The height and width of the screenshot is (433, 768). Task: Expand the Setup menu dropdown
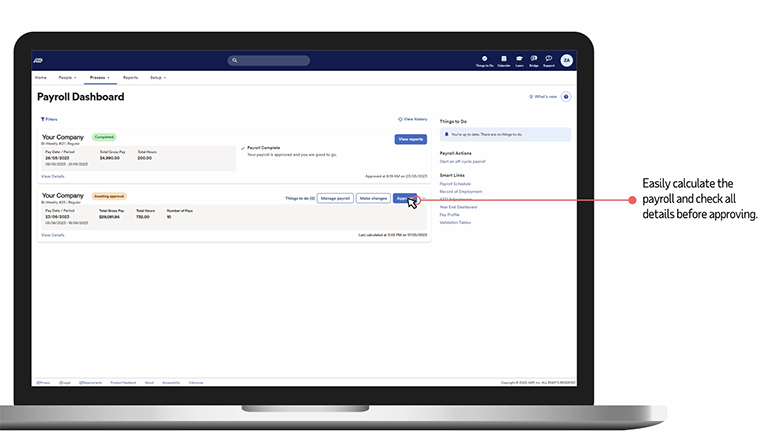tap(158, 77)
